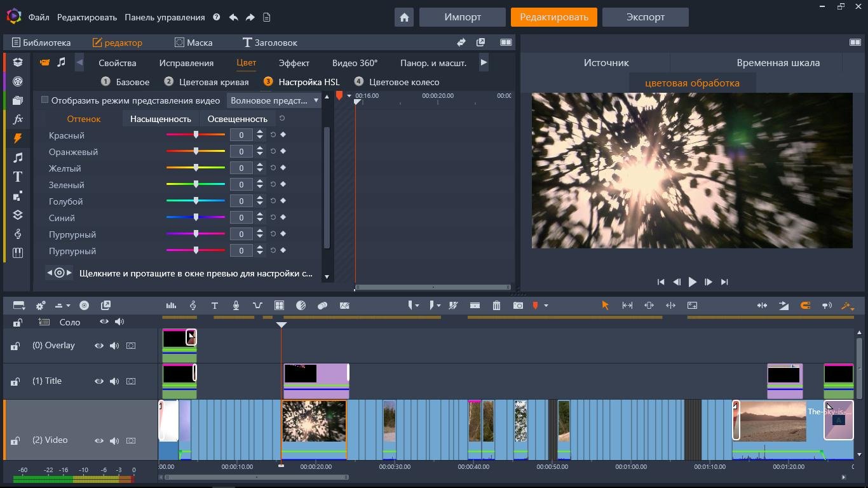Switch to the 'Эффект' tab

[x=294, y=63]
